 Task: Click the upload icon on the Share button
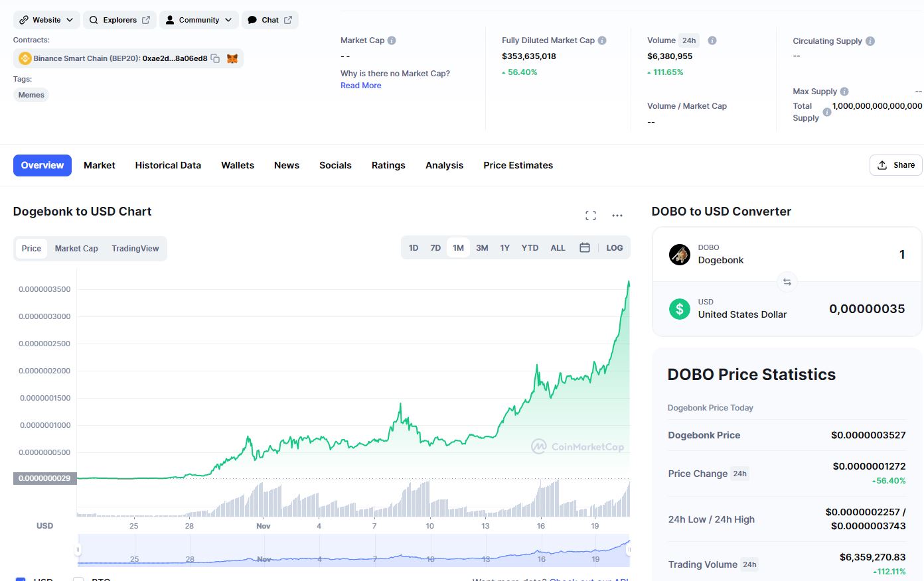pos(882,165)
